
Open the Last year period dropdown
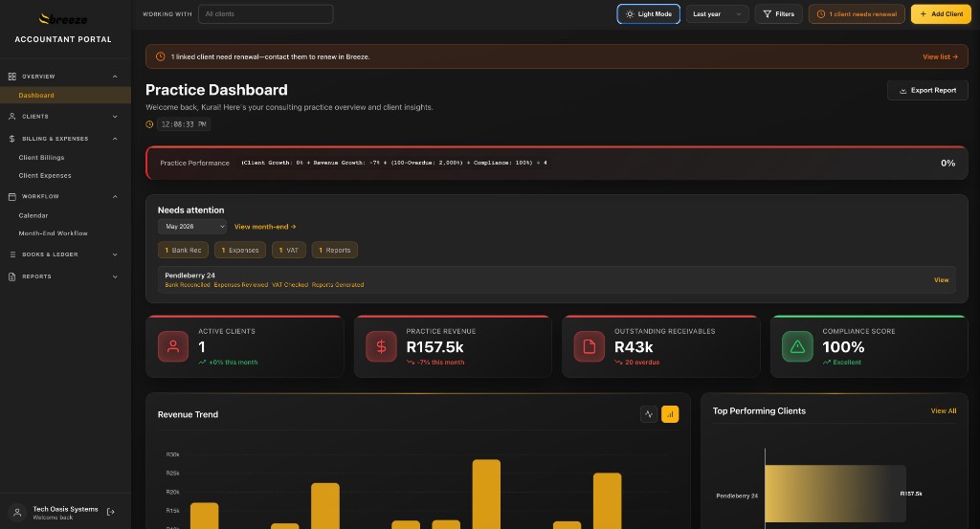717,13
